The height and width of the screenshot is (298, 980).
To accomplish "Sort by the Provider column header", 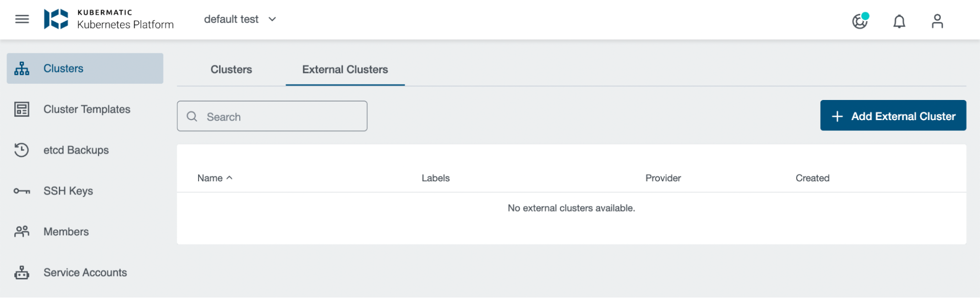I will coord(662,178).
